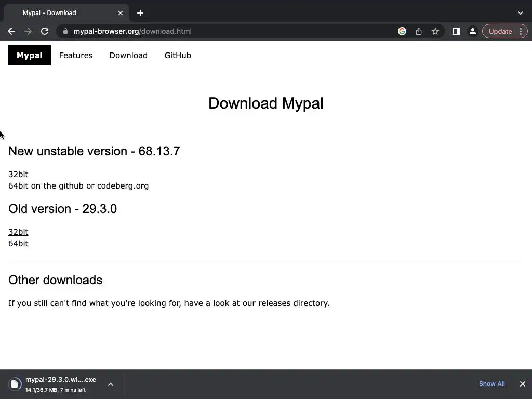Screen dimensions: 532x399
Task: Click the 'Download Mypal' heading
Action: tap(265, 103)
